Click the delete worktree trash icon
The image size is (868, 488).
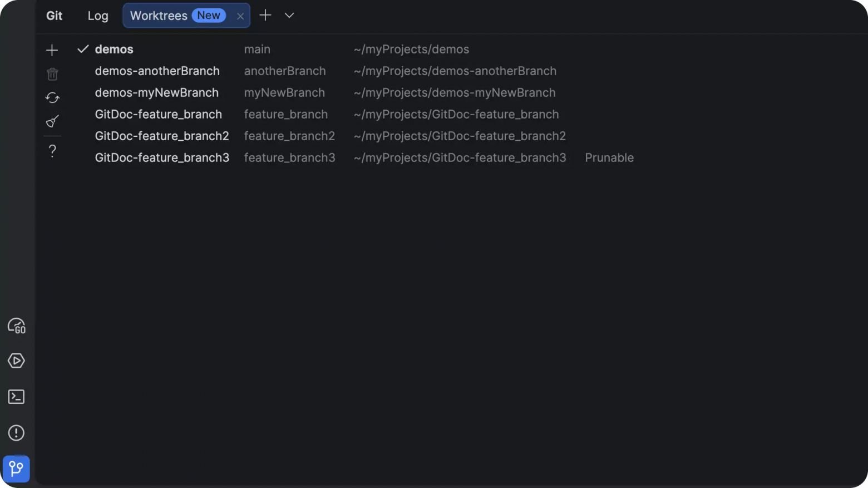[52, 74]
